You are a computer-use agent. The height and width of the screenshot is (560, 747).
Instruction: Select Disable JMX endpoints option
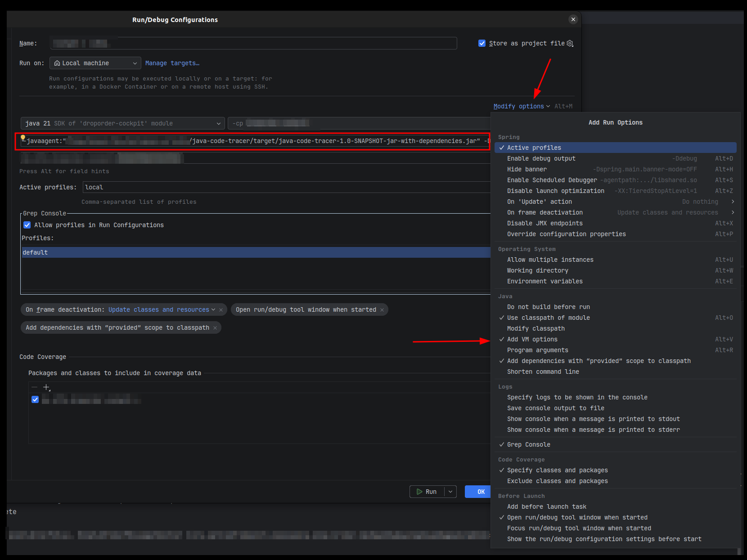(615, 223)
